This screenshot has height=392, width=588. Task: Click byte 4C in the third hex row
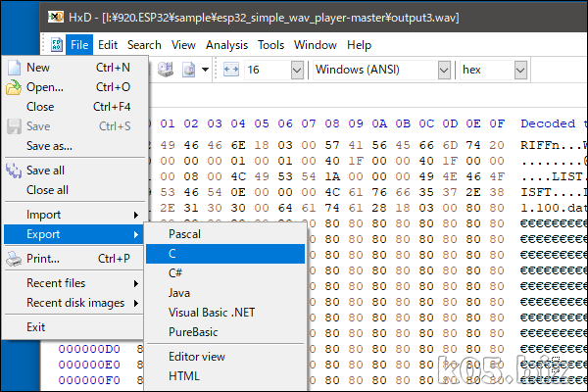pyautogui.click(x=238, y=176)
